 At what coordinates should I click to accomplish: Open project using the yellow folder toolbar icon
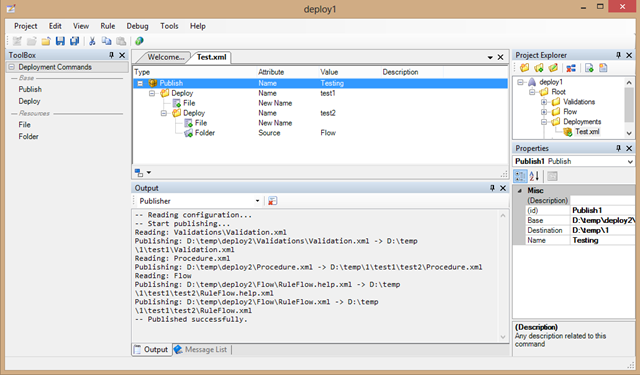46,41
